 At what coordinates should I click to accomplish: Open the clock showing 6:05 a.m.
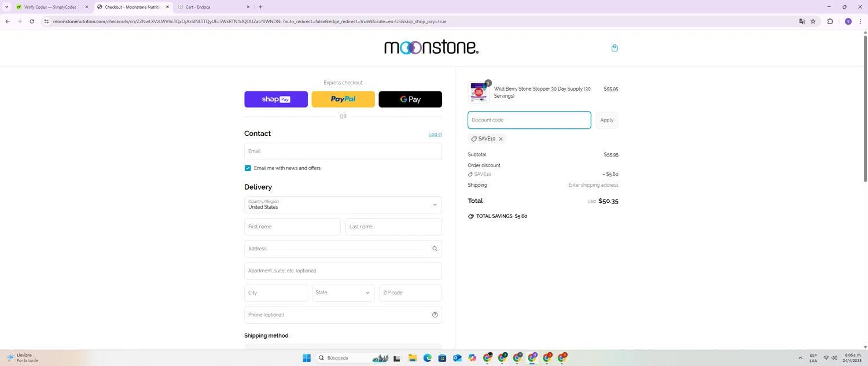(853, 358)
